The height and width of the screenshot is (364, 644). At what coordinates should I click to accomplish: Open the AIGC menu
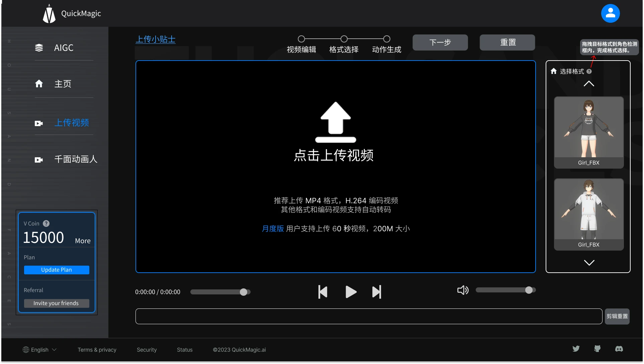click(64, 48)
